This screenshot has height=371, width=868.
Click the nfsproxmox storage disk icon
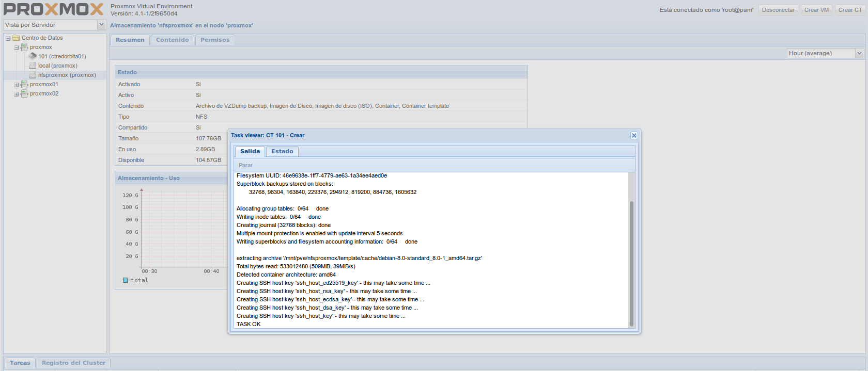(33, 75)
